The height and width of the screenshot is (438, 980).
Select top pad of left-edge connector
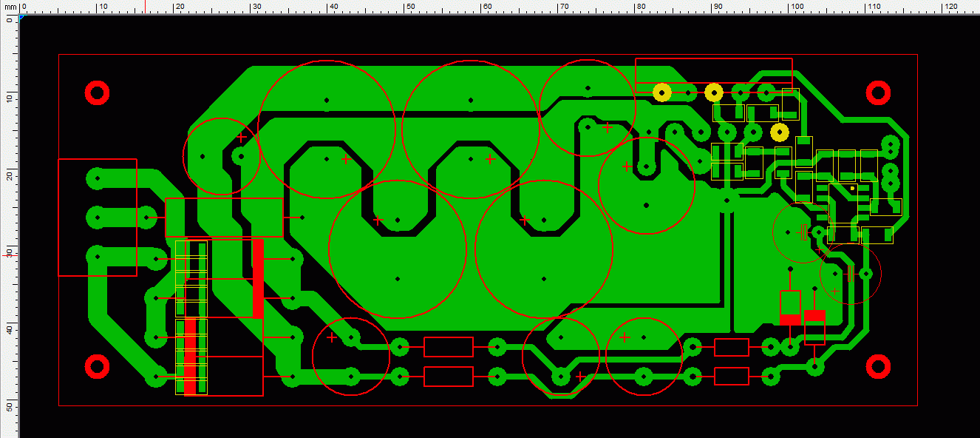coord(97,178)
